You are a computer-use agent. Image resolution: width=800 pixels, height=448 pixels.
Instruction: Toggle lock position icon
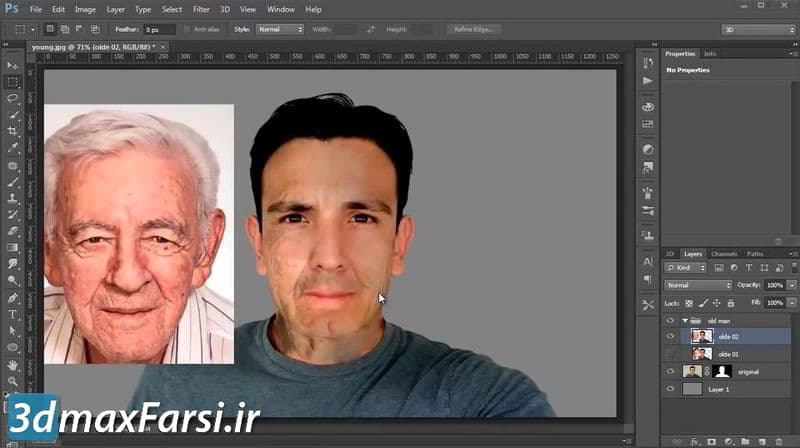[x=717, y=303]
